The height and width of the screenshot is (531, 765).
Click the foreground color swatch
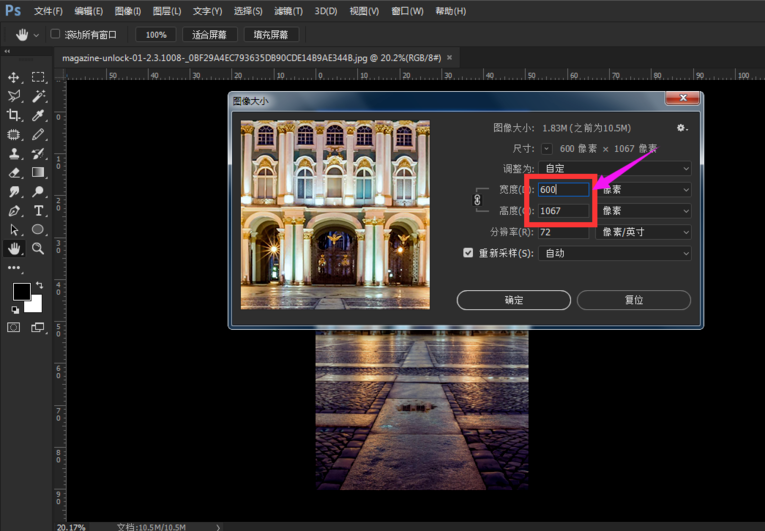[20, 292]
